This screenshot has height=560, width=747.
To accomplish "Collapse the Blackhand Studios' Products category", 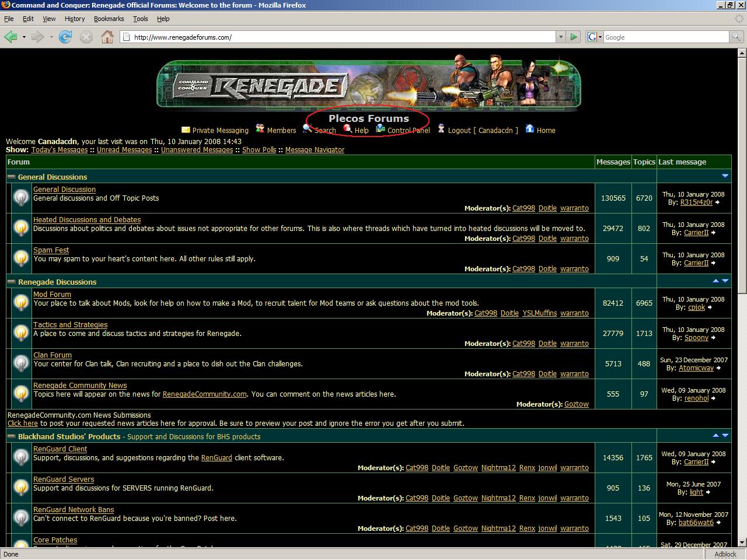I will [11, 436].
